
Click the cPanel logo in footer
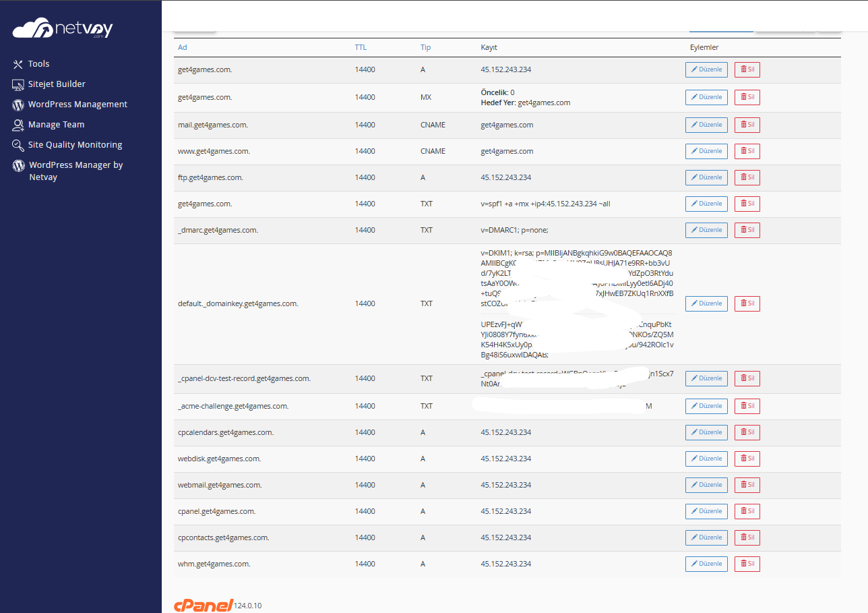point(203,605)
